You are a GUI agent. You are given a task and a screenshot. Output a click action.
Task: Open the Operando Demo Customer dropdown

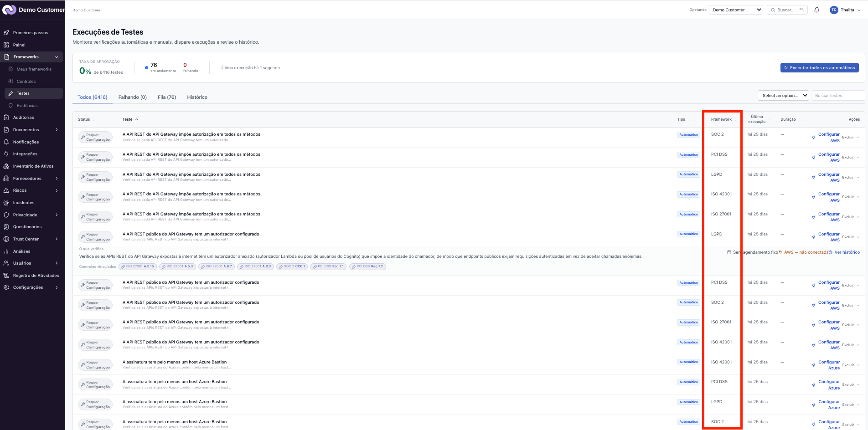736,10
